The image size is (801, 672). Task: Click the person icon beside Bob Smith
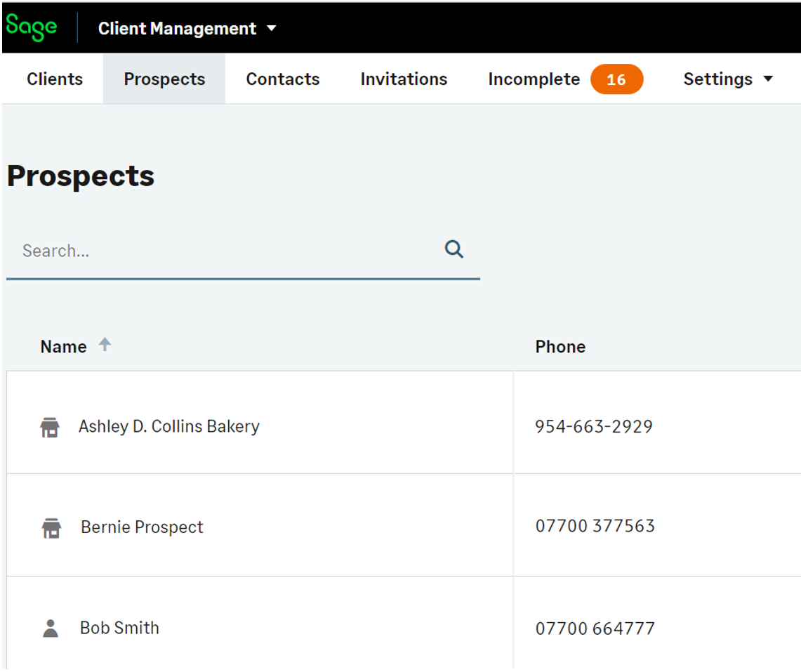click(x=51, y=628)
